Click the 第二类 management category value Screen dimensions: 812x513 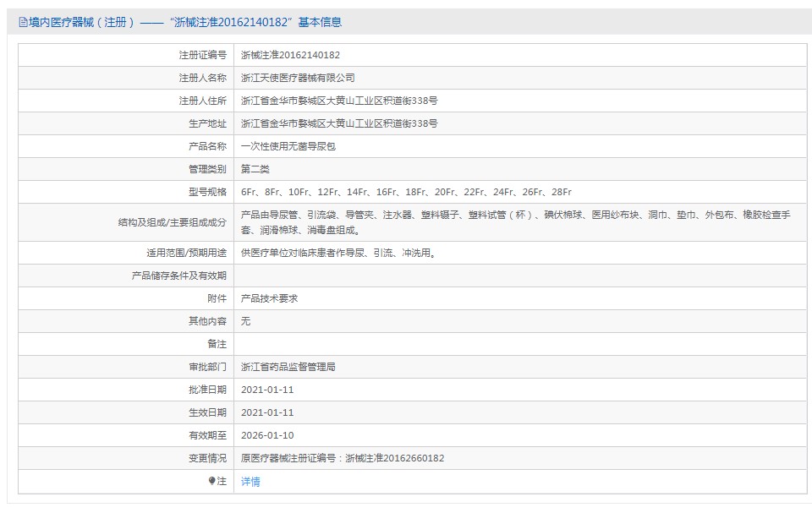pyautogui.click(x=255, y=169)
